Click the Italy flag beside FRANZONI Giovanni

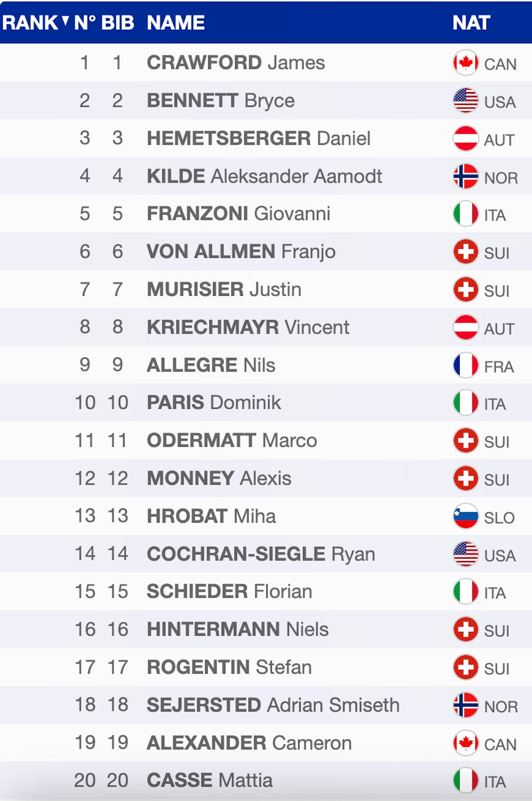[465, 213]
